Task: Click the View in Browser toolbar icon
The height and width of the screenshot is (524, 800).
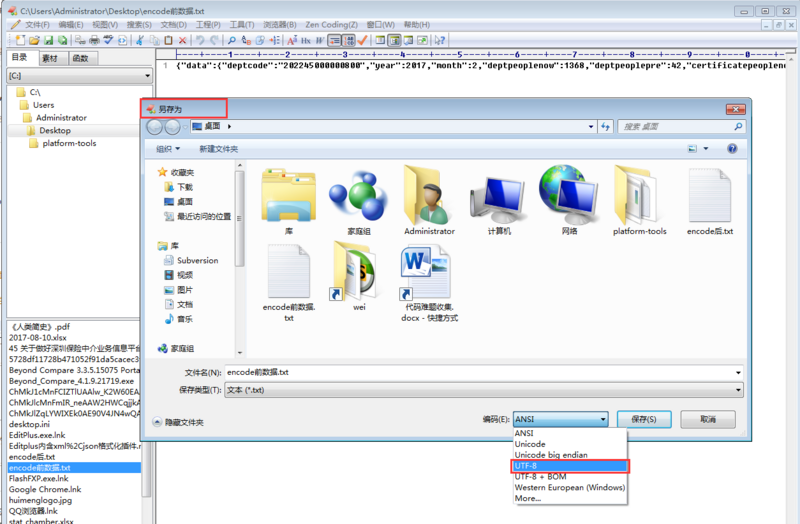Action: 122,40
